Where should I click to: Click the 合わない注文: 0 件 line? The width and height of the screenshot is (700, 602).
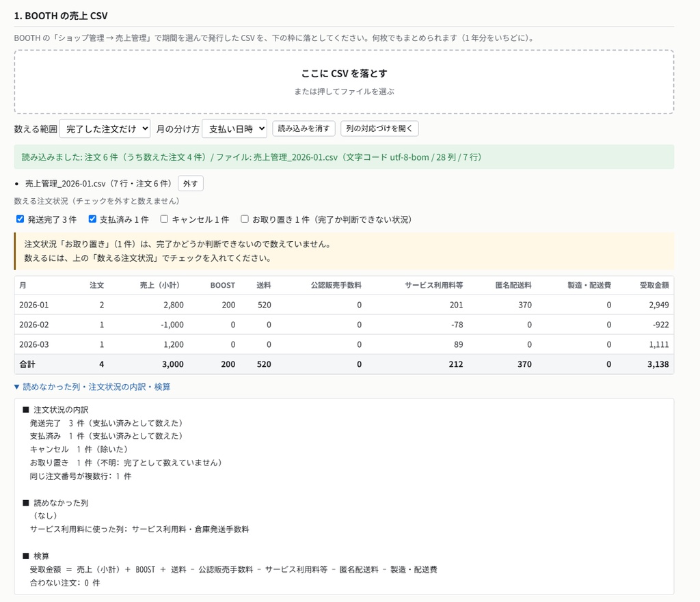pyautogui.click(x=65, y=583)
